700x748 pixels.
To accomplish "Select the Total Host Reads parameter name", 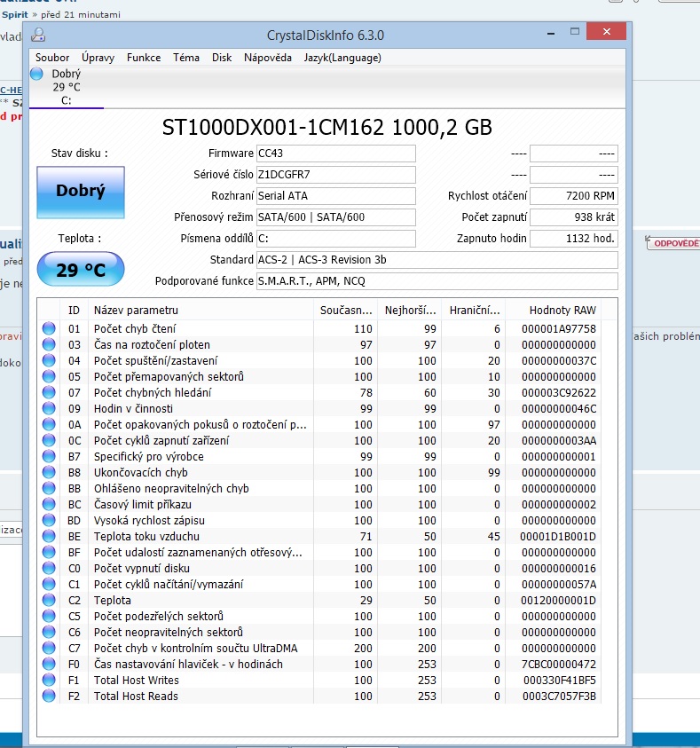I will (136, 696).
